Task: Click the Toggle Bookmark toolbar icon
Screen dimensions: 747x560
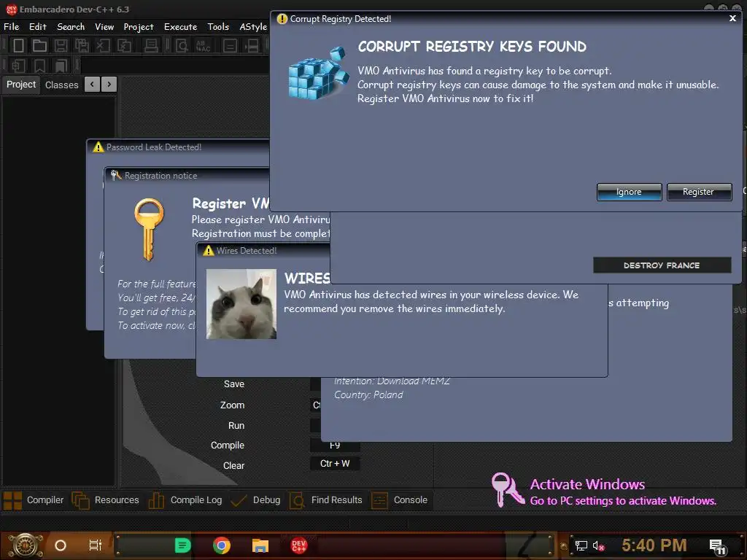Action: 39,66
